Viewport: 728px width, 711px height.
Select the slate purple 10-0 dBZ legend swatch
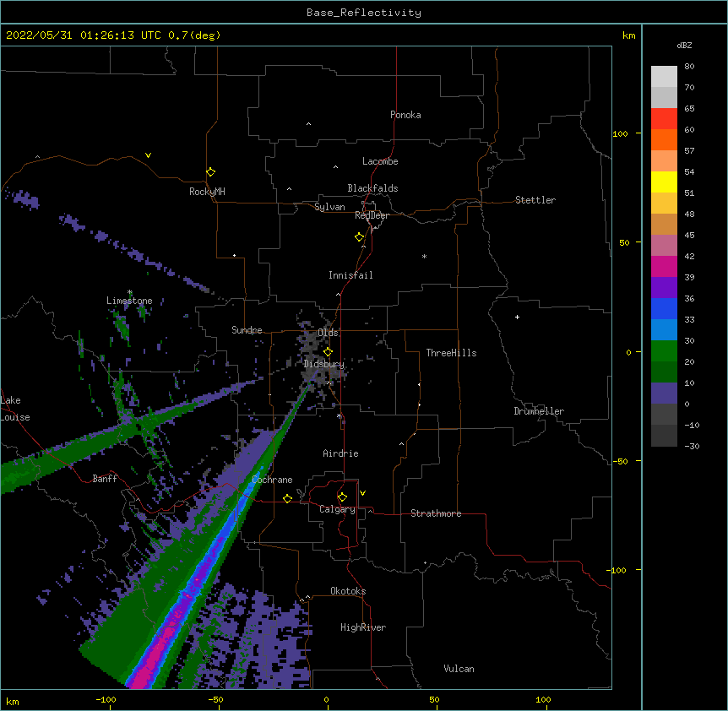664,393
